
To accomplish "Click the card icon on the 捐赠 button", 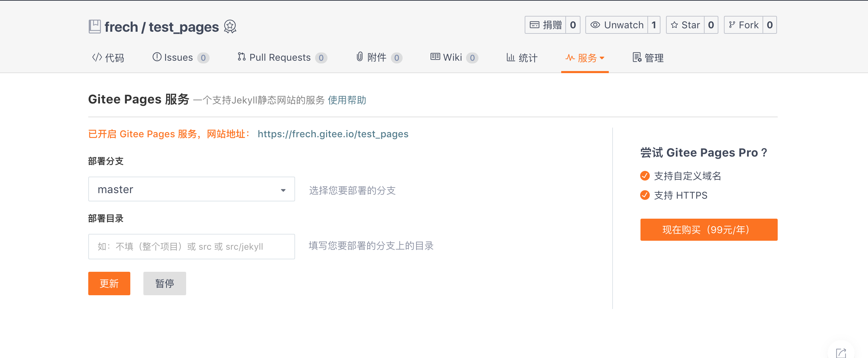I will tap(534, 25).
